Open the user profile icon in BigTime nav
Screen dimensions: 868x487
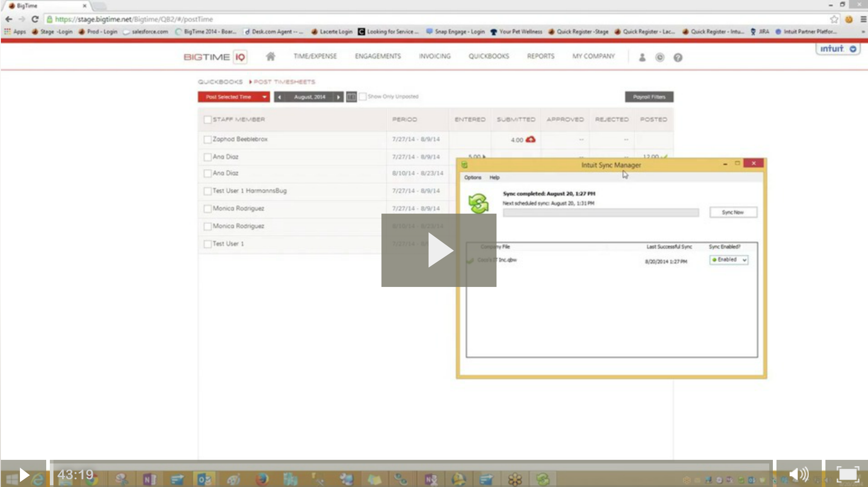pyautogui.click(x=642, y=57)
